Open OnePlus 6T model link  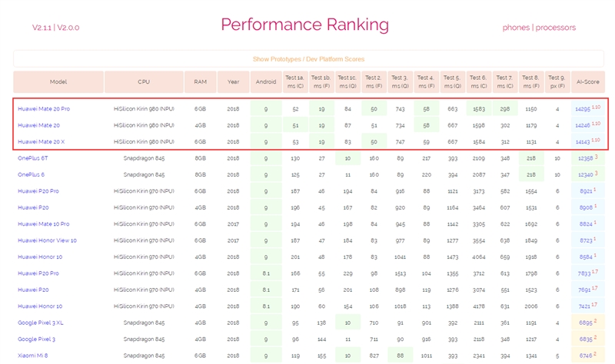pyautogui.click(x=32, y=157)
